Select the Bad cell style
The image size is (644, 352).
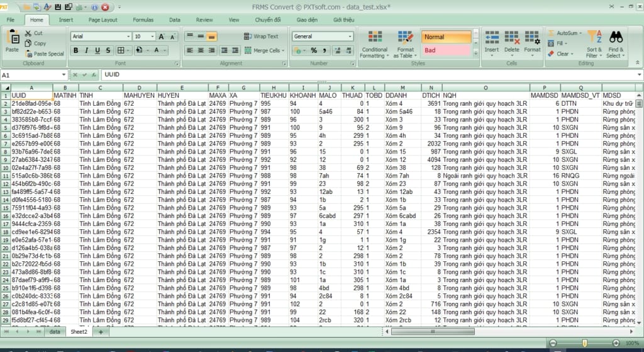[444, 50]
